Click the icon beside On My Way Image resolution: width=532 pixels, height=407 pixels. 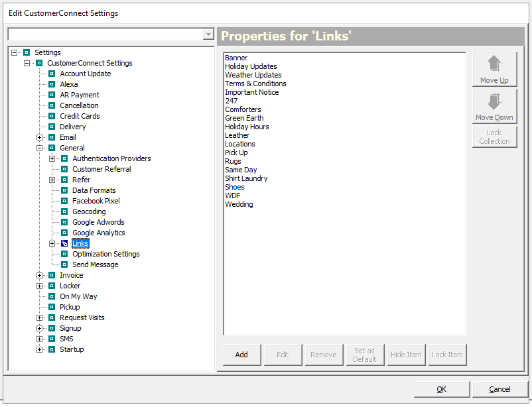52,296
